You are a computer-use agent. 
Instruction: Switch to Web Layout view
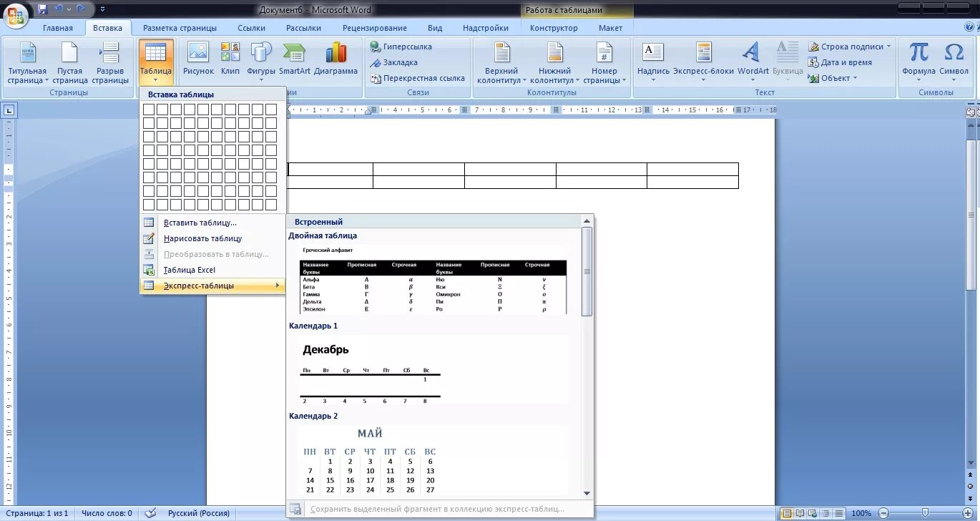(811, 513)
